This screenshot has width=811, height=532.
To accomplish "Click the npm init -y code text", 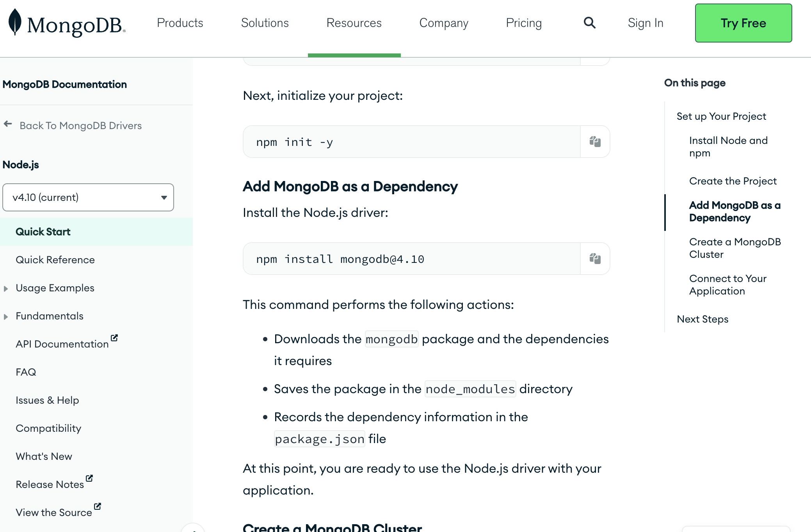I will point(294,142).
